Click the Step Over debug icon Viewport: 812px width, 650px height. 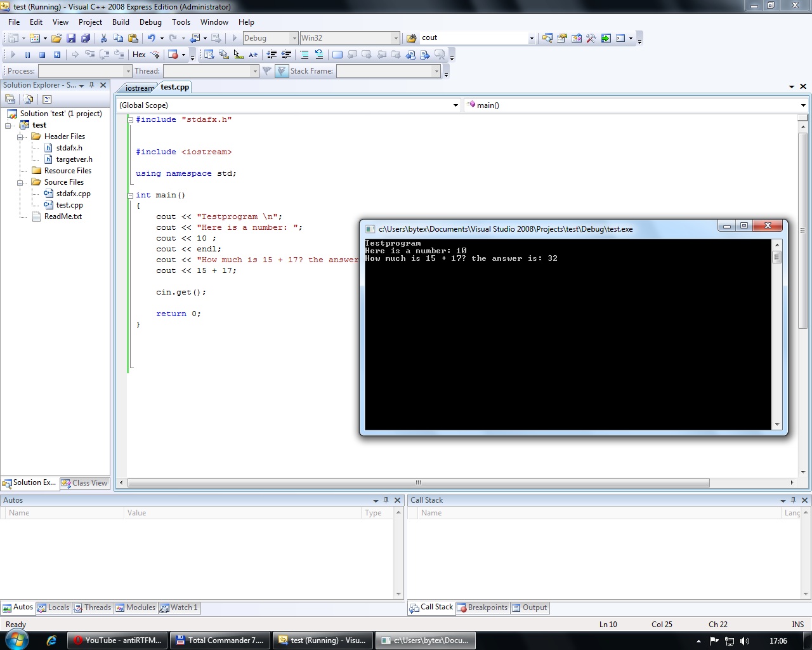tap(104, 55)
